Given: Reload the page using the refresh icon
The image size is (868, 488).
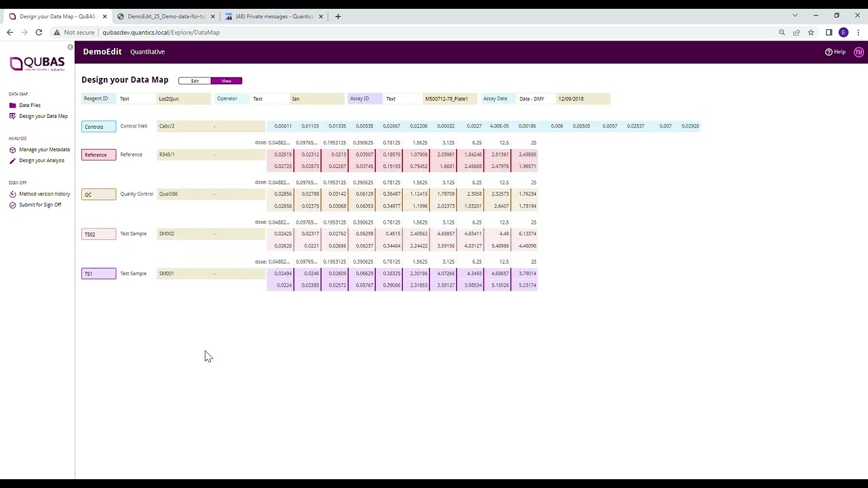Looking at the screenshot, I should coord(39,32).
